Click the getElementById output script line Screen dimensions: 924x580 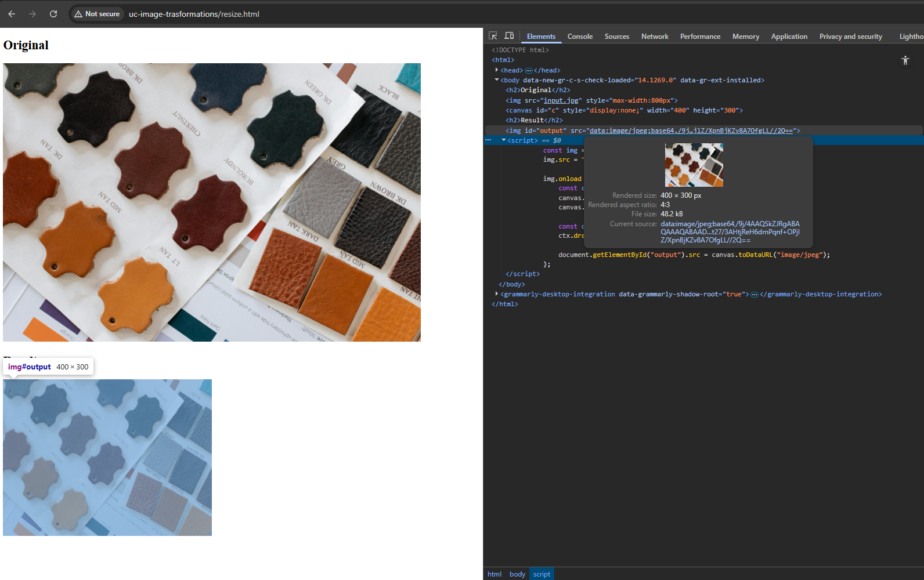pos(694,255)
